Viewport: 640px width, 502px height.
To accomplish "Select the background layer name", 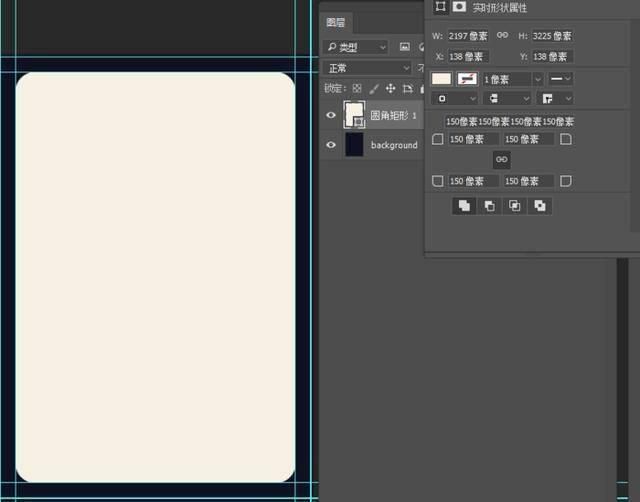I will pos(394,145).
